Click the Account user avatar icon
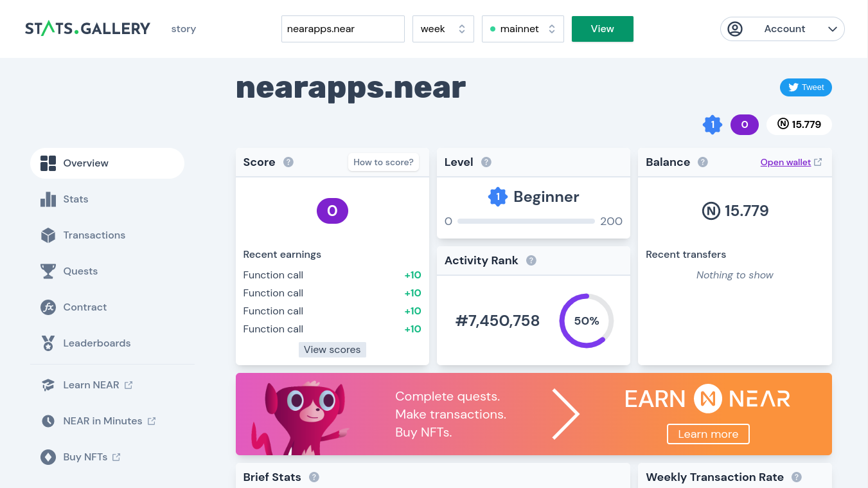The image size is (868, 488). [x=735, y=29]
